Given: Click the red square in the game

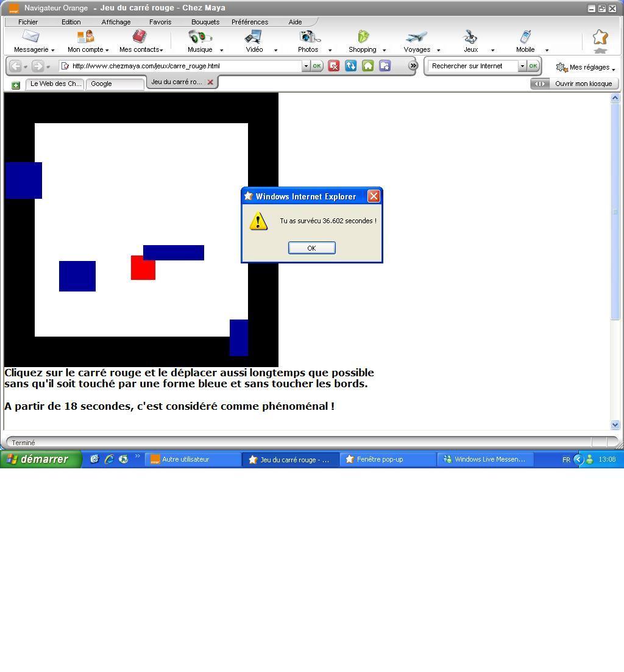Looking at the screenshot, I should click(143, 268).
